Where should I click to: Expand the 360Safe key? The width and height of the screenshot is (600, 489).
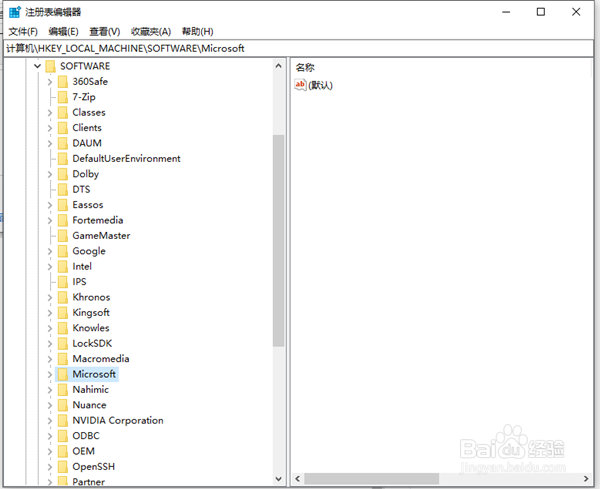pyautogui.click(x=50, y=82)
